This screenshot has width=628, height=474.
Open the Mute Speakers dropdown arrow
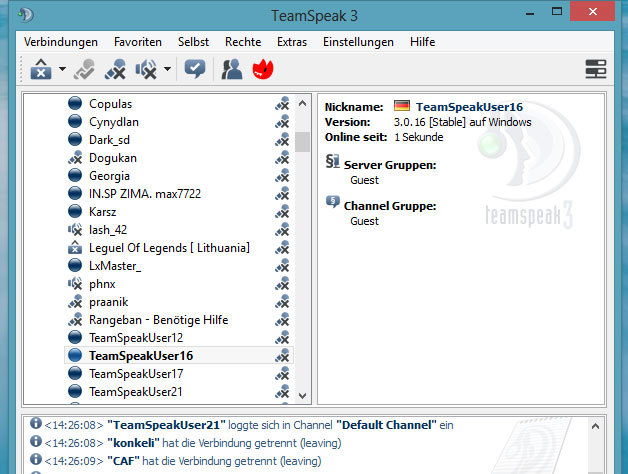pyautogui.click(x=167, y=69)
